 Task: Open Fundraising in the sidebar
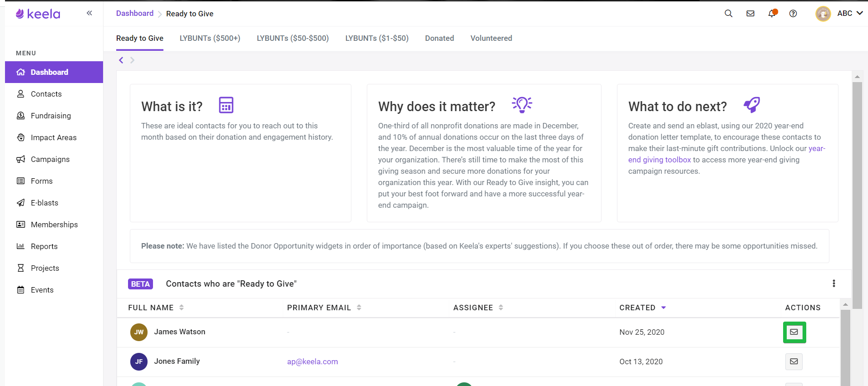(x=54, y=116)
